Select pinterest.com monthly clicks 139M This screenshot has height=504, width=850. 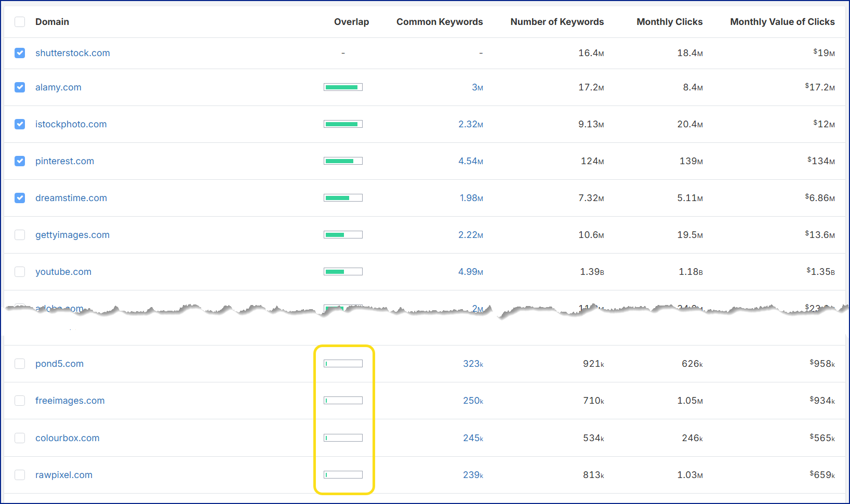[x=691, y=161]
